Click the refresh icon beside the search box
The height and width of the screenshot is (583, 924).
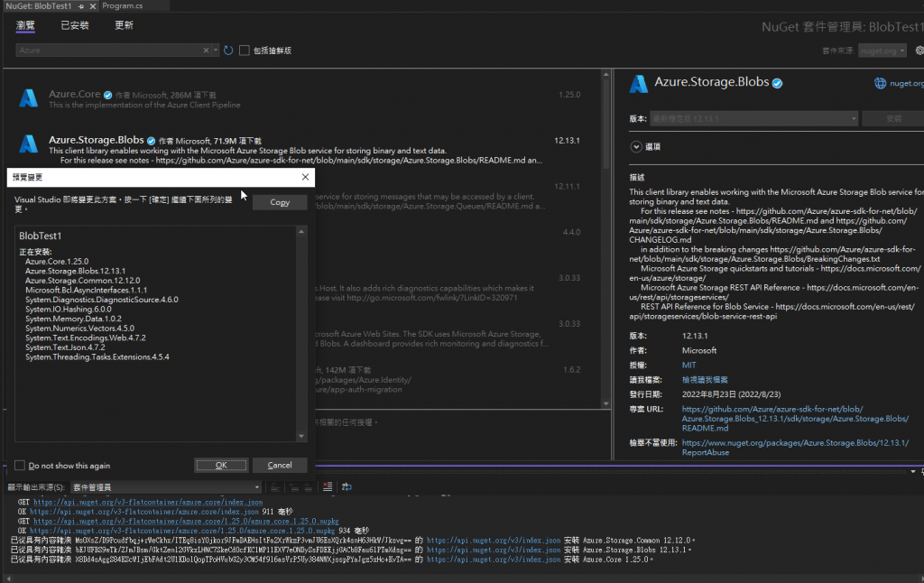(228, 51)
